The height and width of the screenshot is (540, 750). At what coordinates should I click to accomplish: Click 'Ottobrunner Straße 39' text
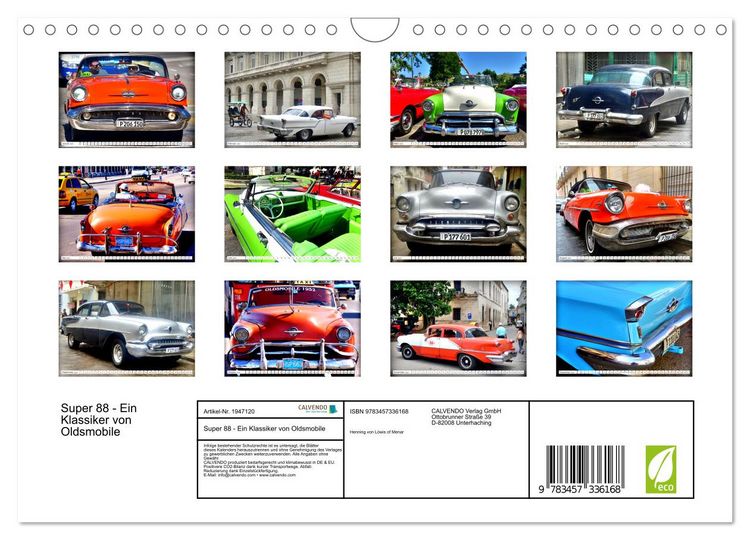461,417
